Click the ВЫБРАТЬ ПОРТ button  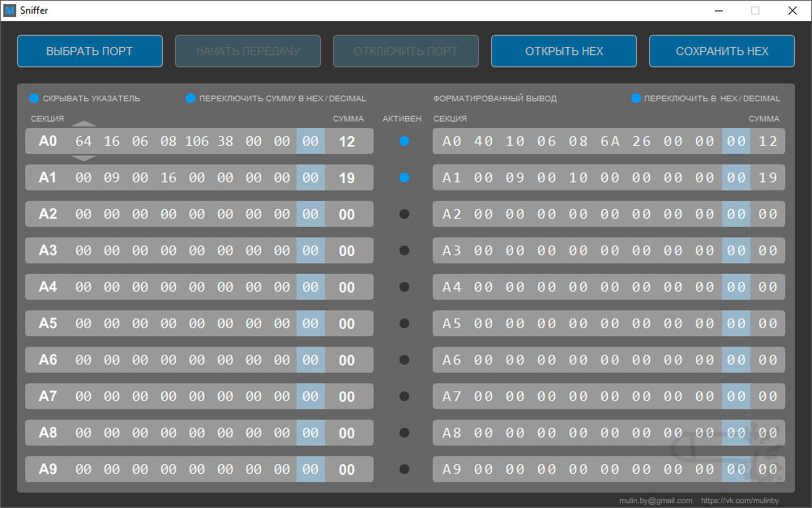point(90,51)
